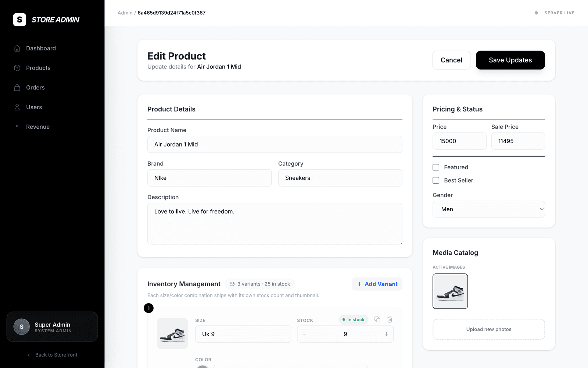Click the 3 variants stock badge

click(260, 284)
